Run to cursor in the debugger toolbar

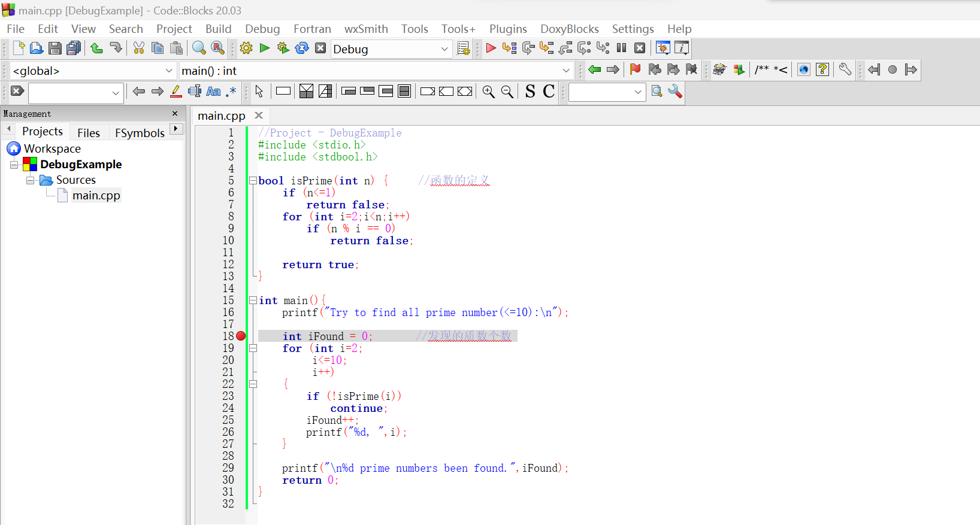click(510, 48)
